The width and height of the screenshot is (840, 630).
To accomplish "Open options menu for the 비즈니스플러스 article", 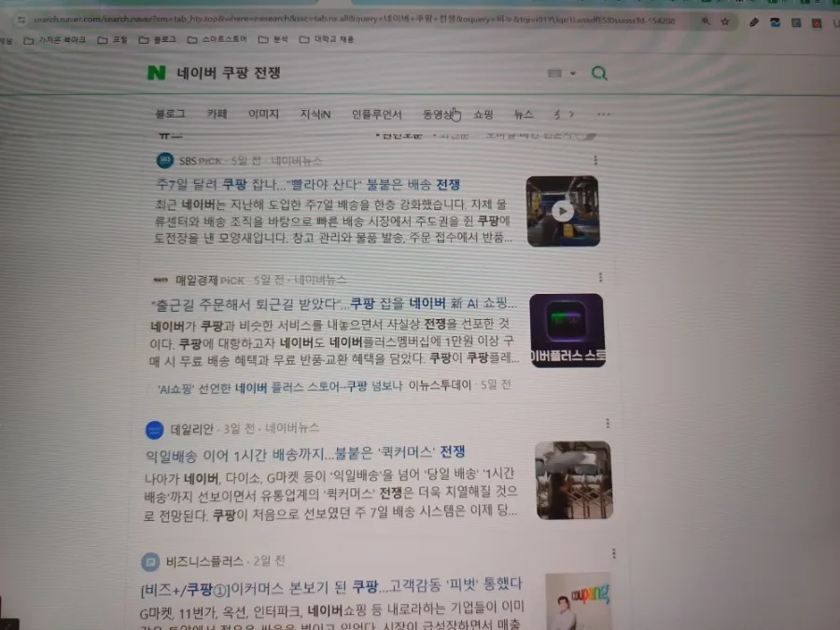I will point(613,553).
